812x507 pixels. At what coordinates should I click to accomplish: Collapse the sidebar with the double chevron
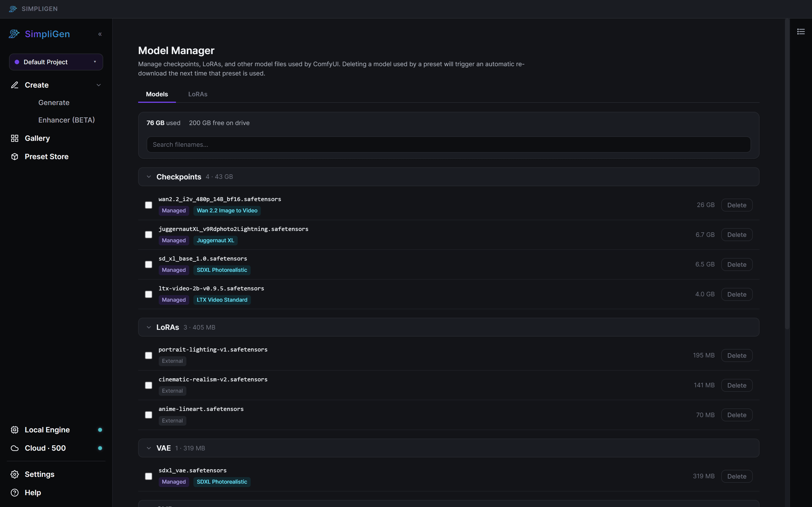click(100, 34)
